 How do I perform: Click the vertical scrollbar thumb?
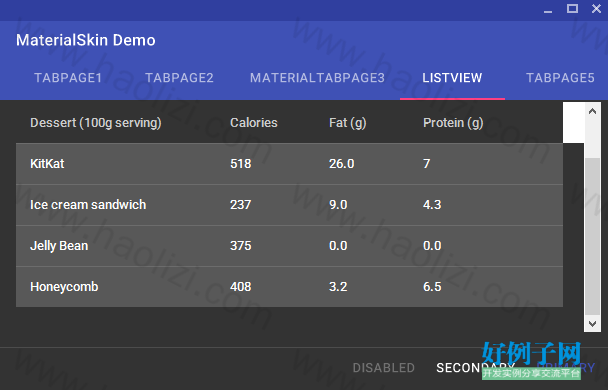pos(592,236)
